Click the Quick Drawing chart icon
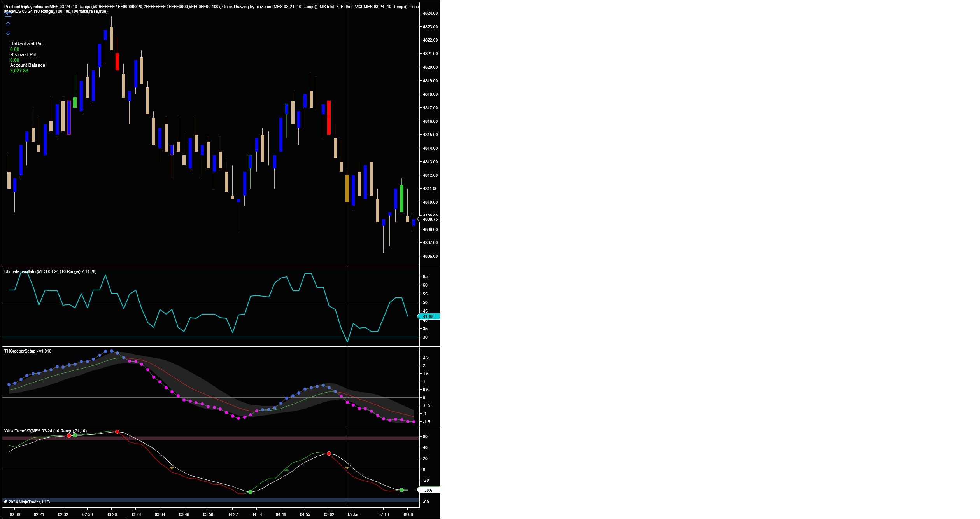 point(8,14)
